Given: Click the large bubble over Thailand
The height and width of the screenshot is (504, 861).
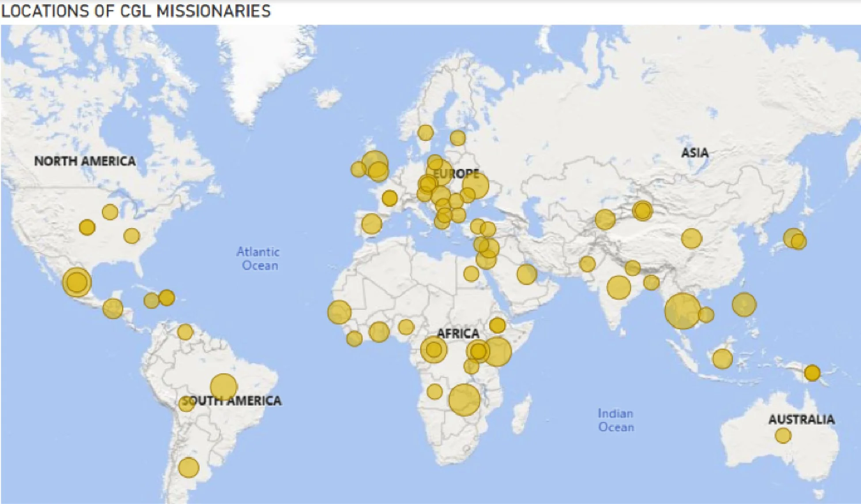Looking at the screenshot, I should point(682,311).
